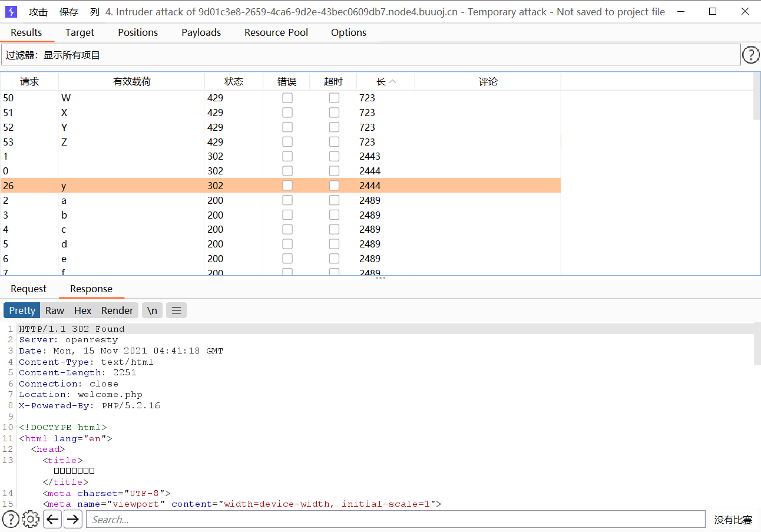Tick the 错误 checkbox for request 50
Image resolution: width=761 pixels, height=532 pixels.
pos(287,98)
